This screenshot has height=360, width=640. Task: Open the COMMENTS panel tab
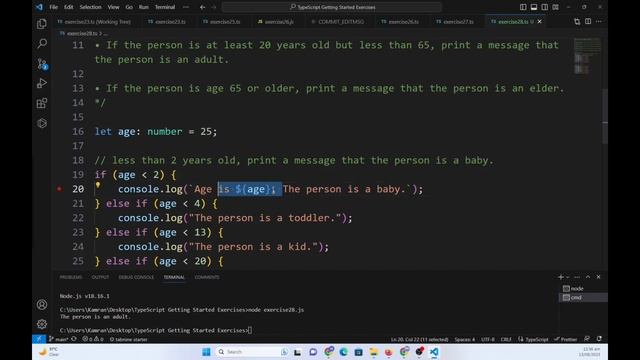[207, 277]
